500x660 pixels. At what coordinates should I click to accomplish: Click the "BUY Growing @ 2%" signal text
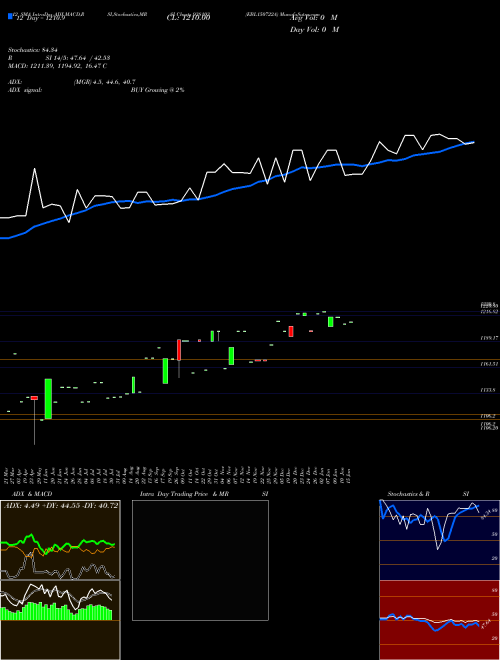(157, 90)
